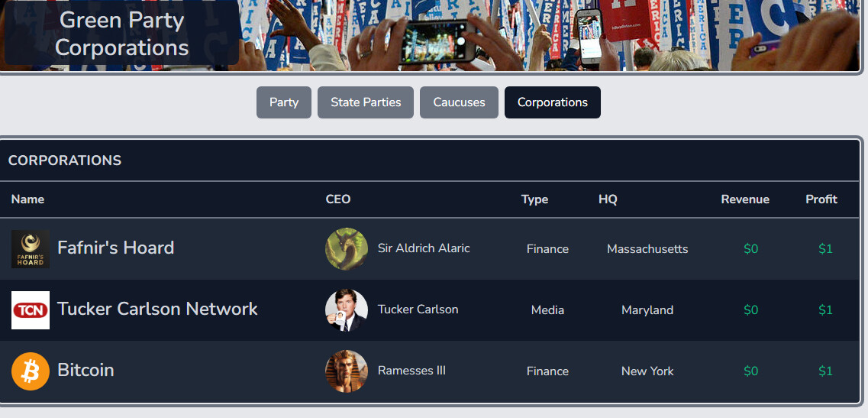Click the orange Bitcoin logo icon

(31, 371)
